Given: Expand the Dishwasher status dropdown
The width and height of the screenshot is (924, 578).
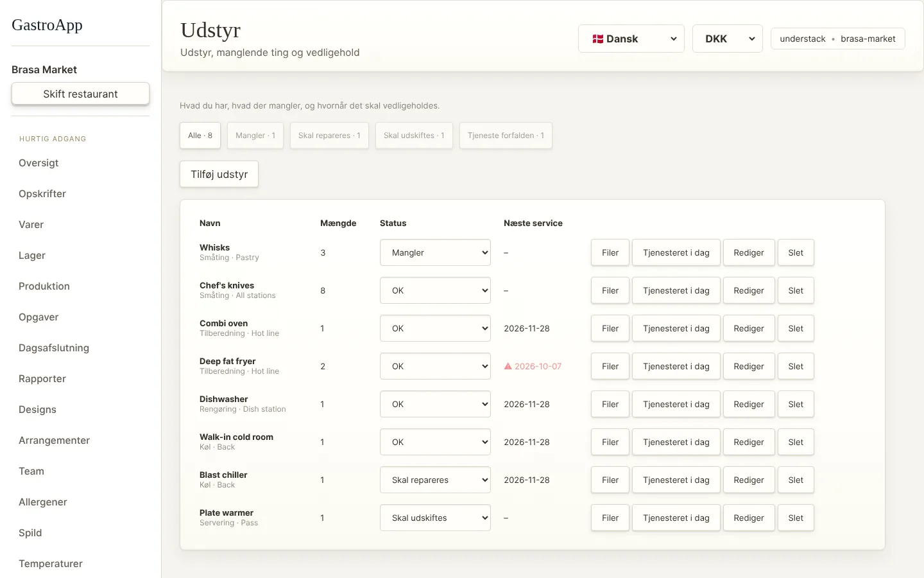Looking at the screenshot, I should tap(435, 404).
